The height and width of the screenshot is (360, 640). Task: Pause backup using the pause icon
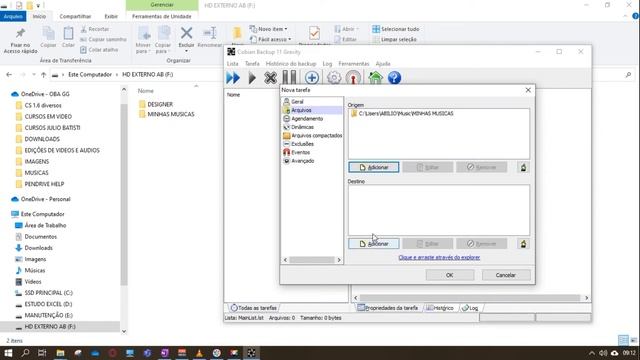289,78
